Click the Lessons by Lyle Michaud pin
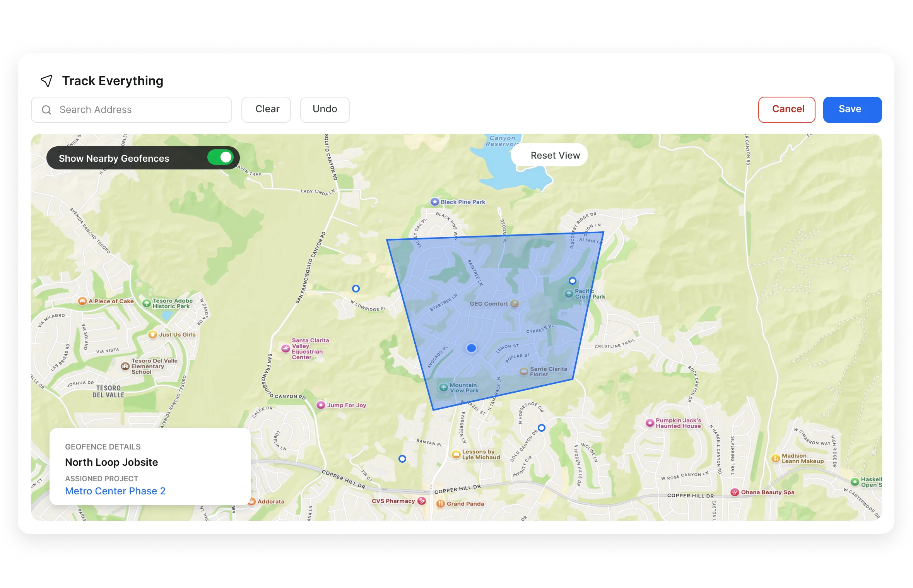 pyautogui.click(x=456, y=454)
